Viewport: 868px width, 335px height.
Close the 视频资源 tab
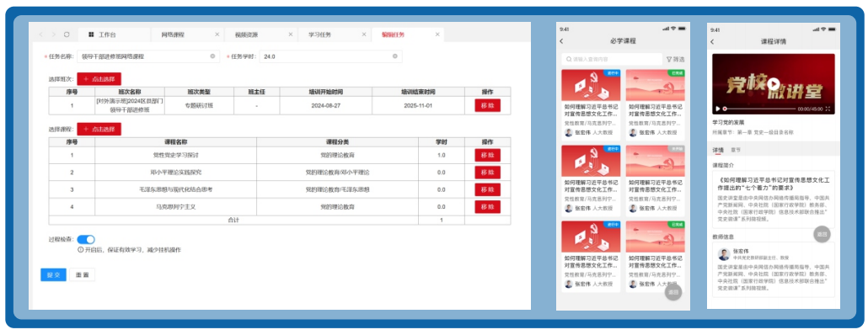pos(291,35)
